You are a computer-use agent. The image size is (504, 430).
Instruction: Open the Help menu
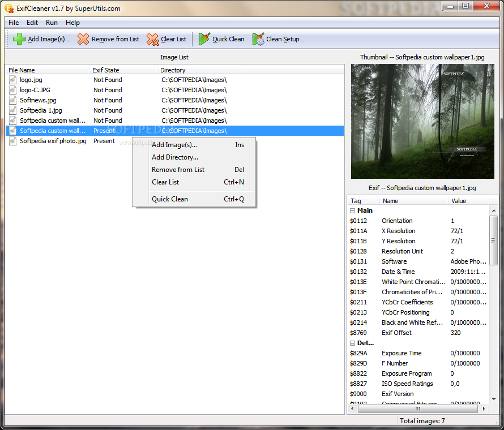72,23
